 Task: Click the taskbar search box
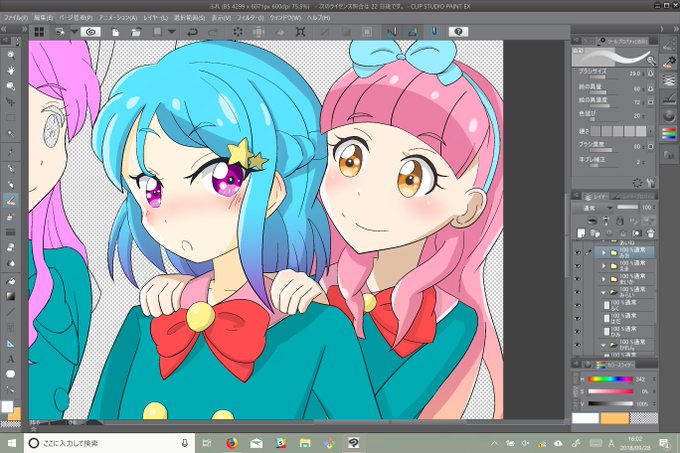(x=109, y=443)
